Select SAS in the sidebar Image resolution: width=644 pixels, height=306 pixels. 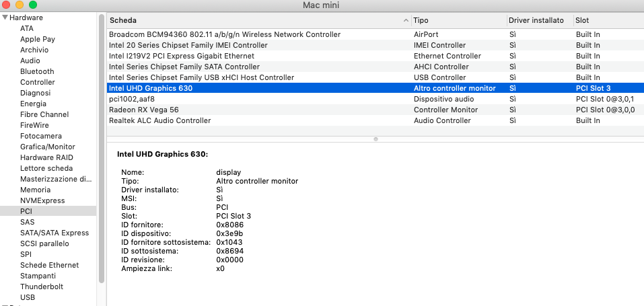click(27, 222)
